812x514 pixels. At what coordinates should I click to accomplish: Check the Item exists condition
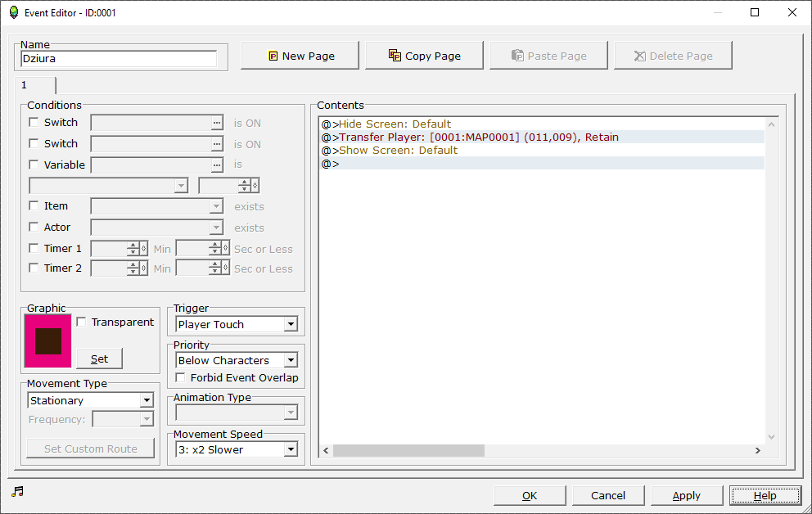pyautogui.click(x=34, y=205)
